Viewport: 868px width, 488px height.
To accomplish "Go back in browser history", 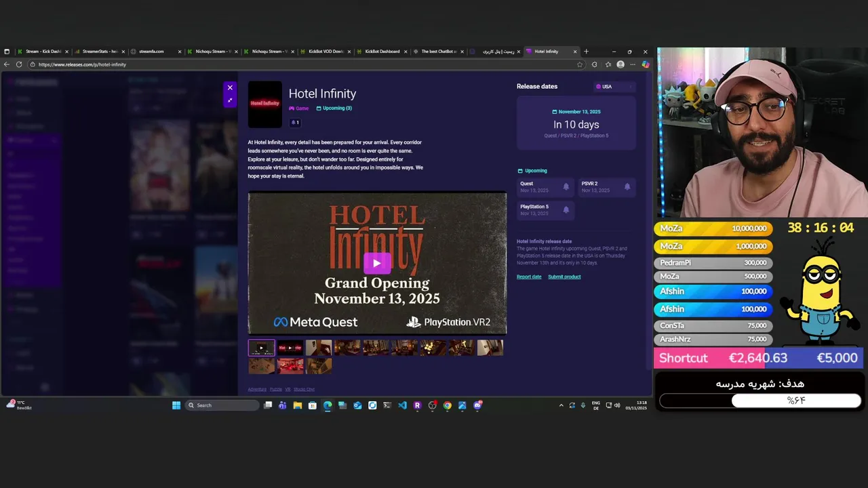I will pos(7,64).
